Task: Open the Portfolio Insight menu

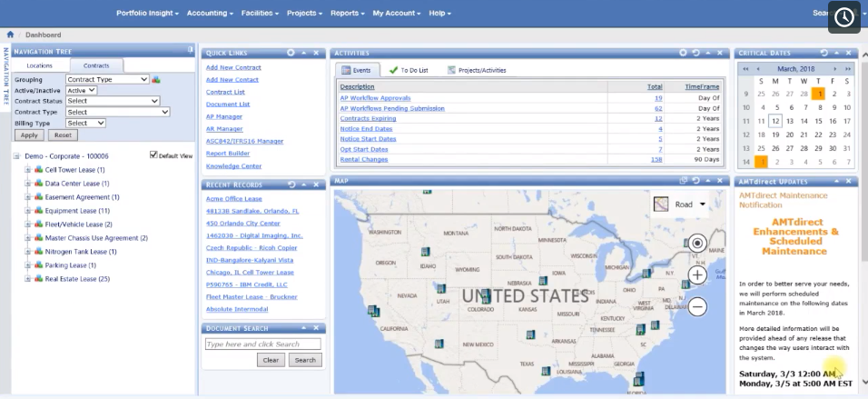Action: click(x=147, y=13)
